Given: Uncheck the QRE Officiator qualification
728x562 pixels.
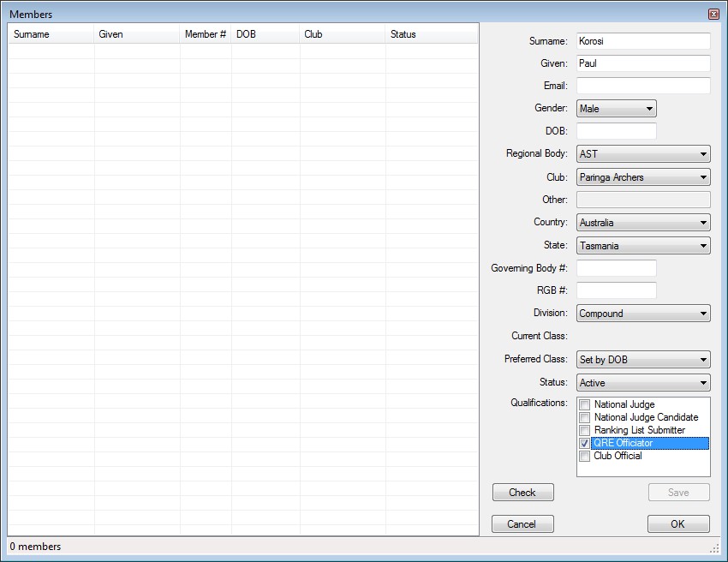Looking at the screenshot, I should (584, 444).
